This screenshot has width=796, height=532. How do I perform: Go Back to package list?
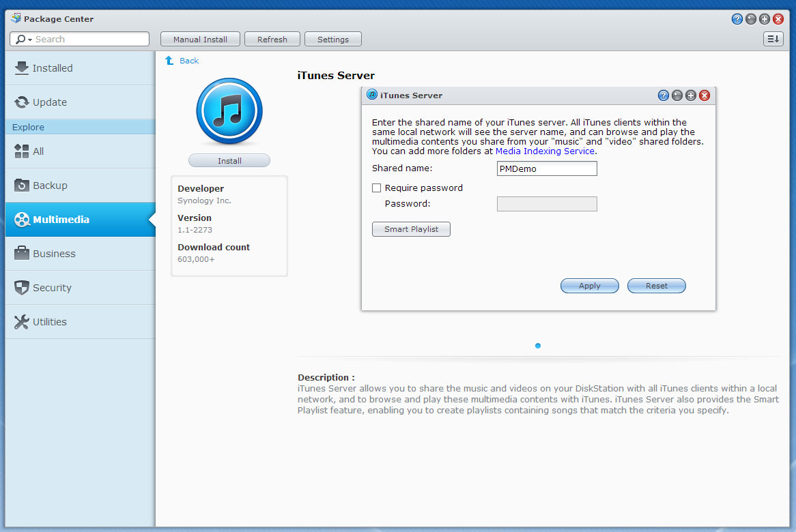coord(189,60)
